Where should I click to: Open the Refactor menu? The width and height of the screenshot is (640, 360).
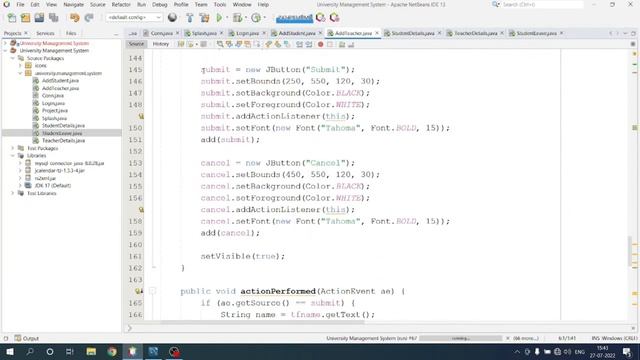coord(121,4)
